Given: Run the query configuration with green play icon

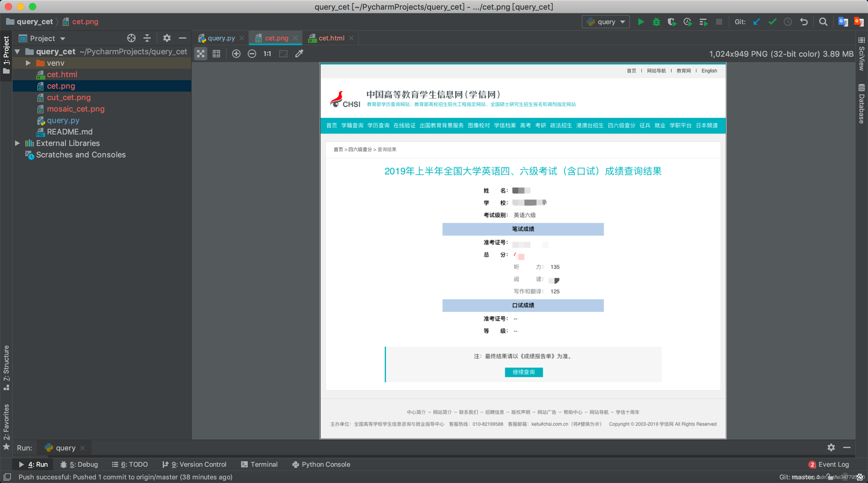Looking at the screenshot, I should point(640,22).
